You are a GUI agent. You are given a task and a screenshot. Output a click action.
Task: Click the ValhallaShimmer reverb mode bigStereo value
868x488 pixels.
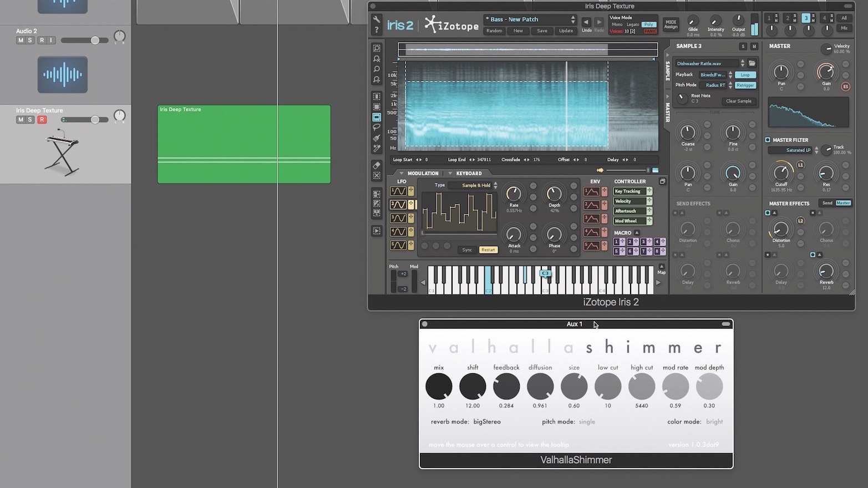[x=487, y=421]
